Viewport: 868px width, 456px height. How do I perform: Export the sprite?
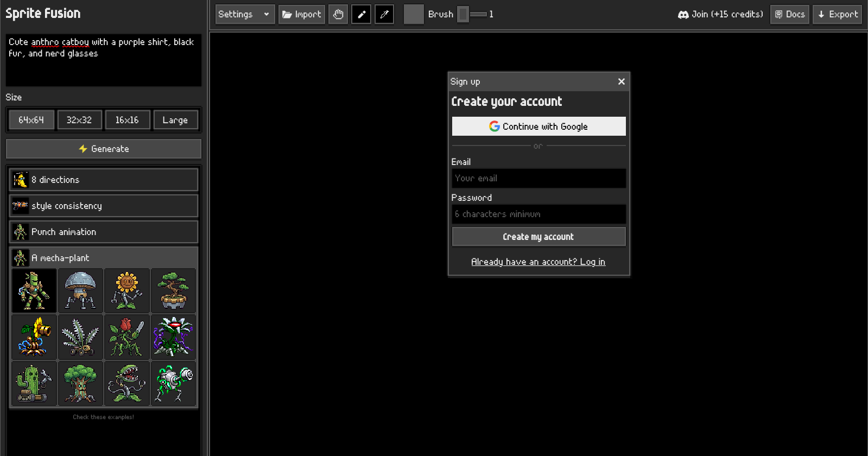pos(838,14)
